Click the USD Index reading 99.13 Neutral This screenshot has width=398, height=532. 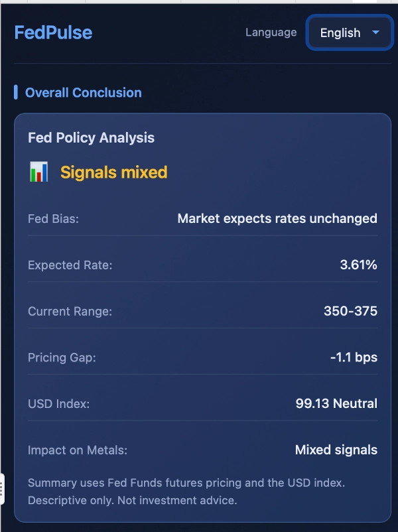(336, 403)
